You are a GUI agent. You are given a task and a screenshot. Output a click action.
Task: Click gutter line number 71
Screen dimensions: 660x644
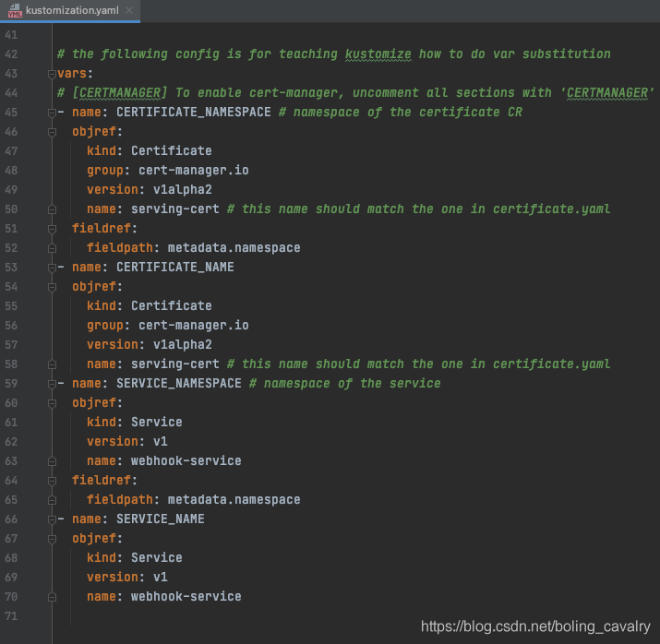(x=11, y=616)
